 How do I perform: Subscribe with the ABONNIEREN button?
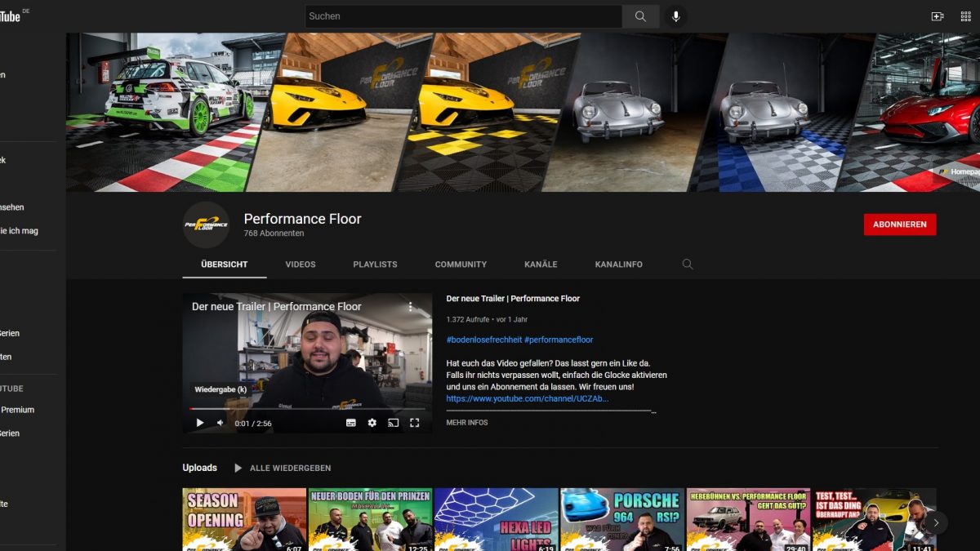900,224
